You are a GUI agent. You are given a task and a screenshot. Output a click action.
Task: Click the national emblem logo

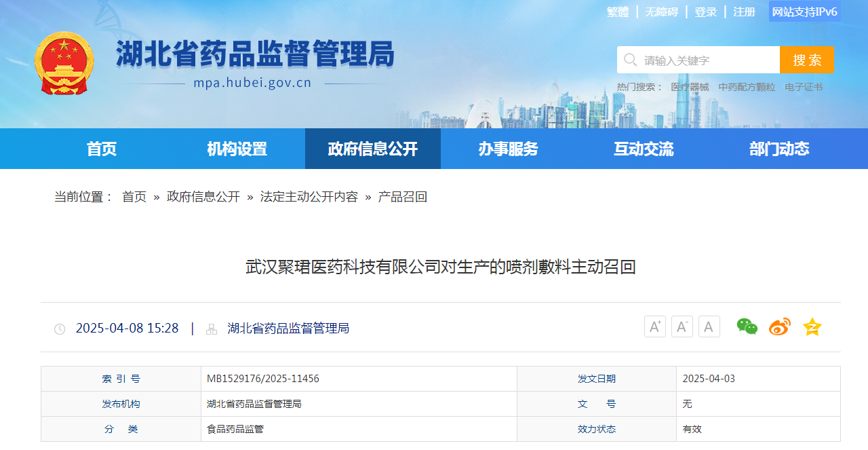(64, 62)
